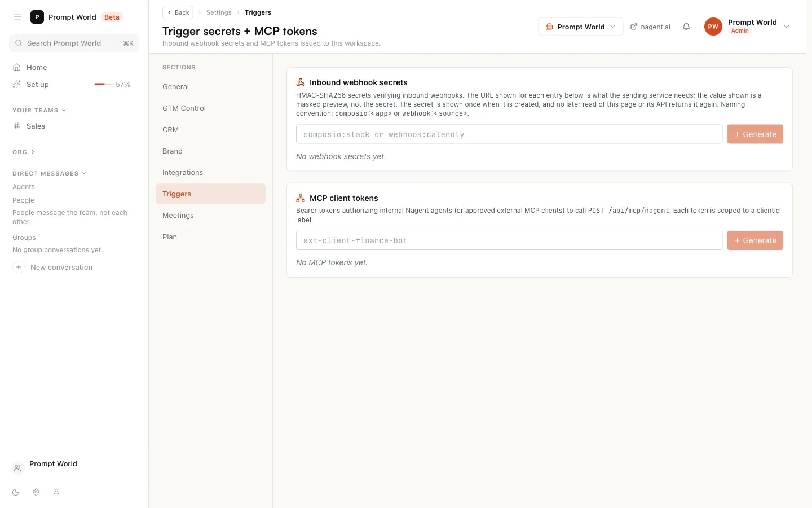The image size is (812, 508).
Task: Open the notifications bell
Action: pyautogui.click(x=686, y=27)
